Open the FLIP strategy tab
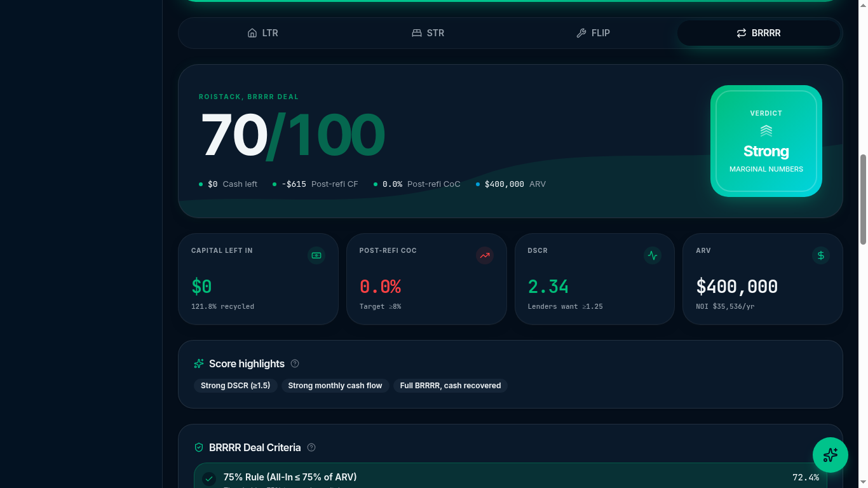Viewport: 868px width, 488px height. (x=593, y=33)
